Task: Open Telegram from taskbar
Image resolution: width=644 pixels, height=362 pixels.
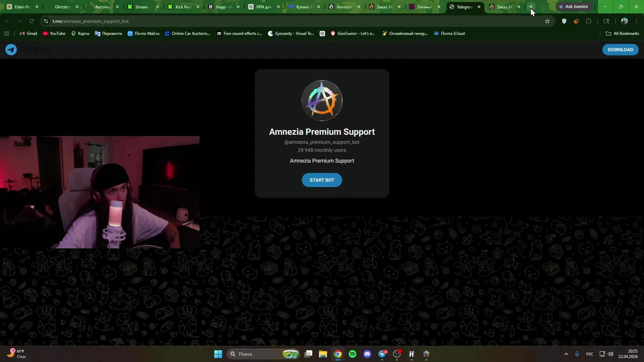Action: [382, 354]
